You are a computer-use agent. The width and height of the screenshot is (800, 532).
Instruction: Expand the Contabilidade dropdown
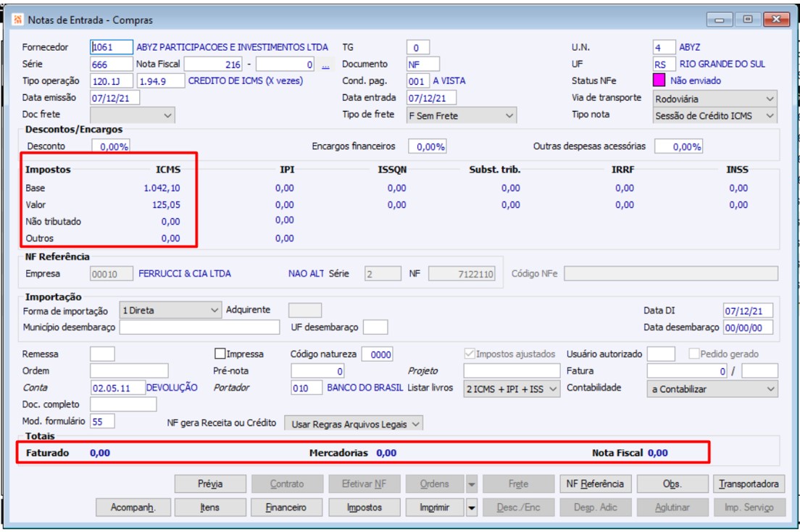[712, 389]
